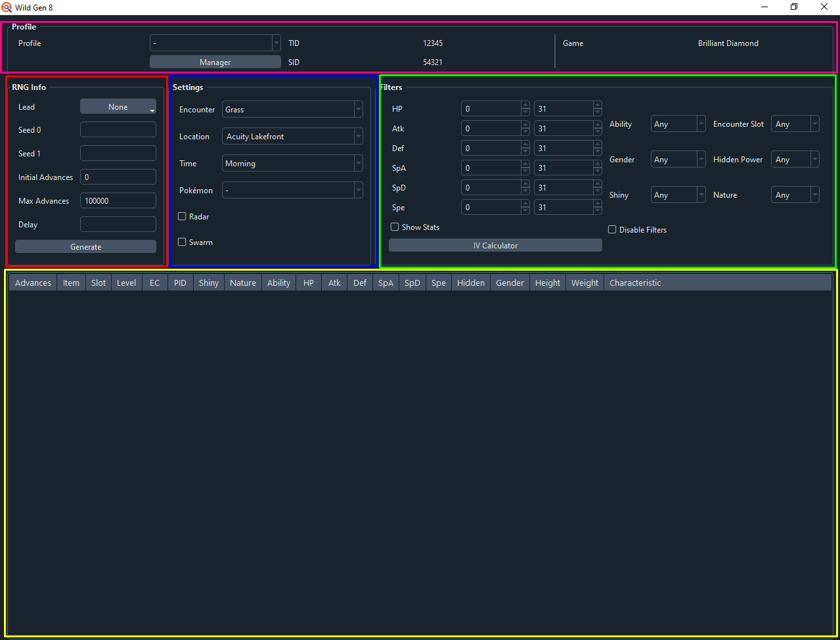The height and width of the screenshot is (640, 840).
Task: Click the Shiny column header in results table
Action: (x=209, y=283)
